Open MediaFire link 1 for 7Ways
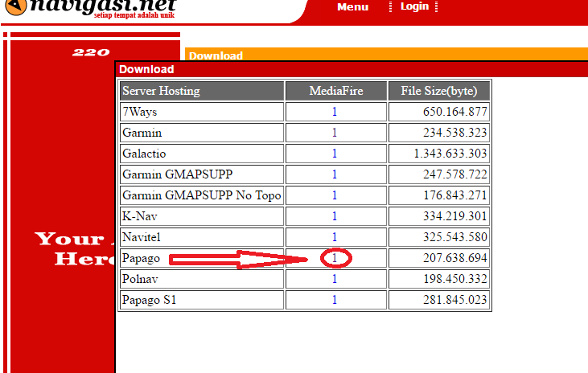588x373 pixels. (335, 112)
